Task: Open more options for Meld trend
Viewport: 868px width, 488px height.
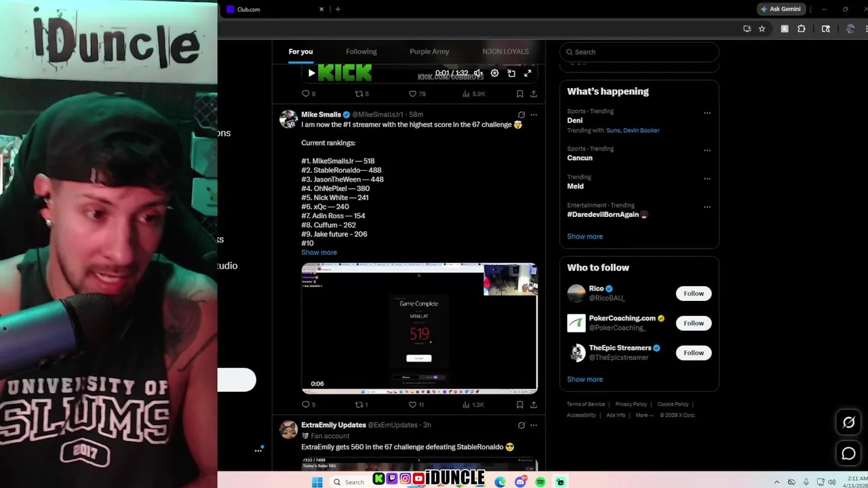Action: [x=707, y=179]
